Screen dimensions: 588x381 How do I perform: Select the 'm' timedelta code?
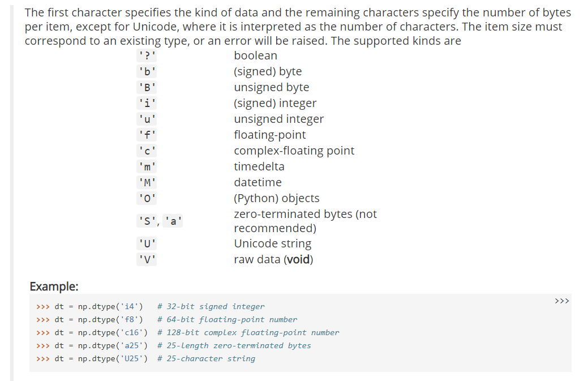147,166
